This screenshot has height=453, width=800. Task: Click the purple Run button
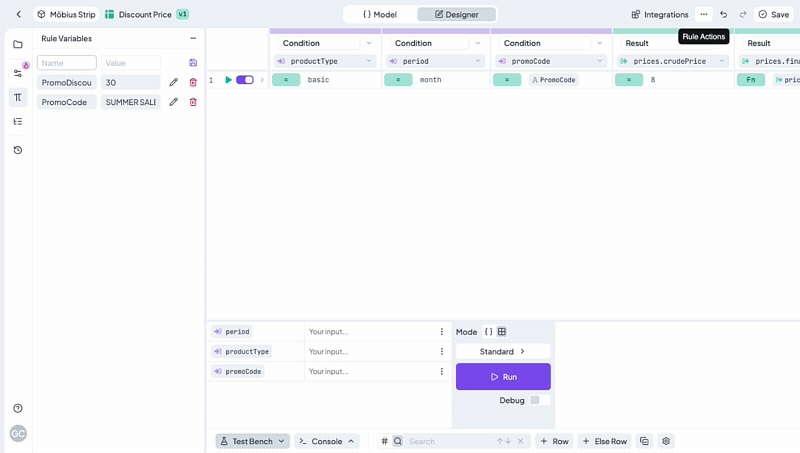click(503, 377)
